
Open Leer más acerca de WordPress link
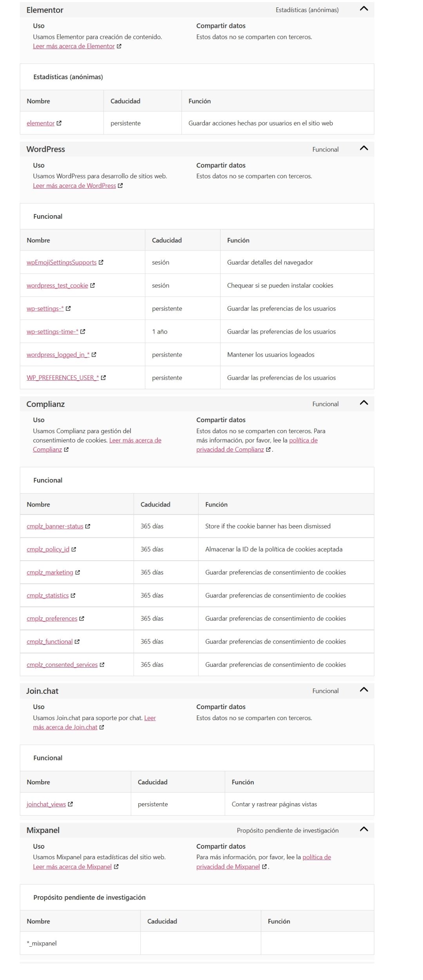click(74, 186)
